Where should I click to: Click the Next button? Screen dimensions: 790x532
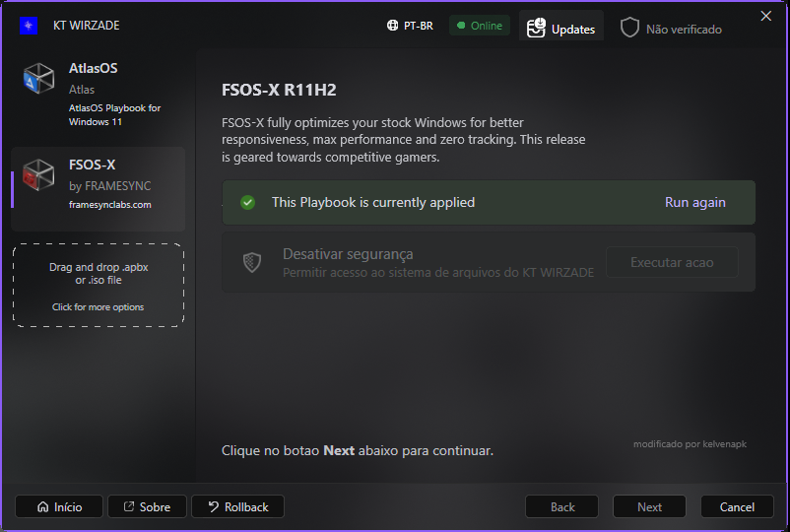649,506
